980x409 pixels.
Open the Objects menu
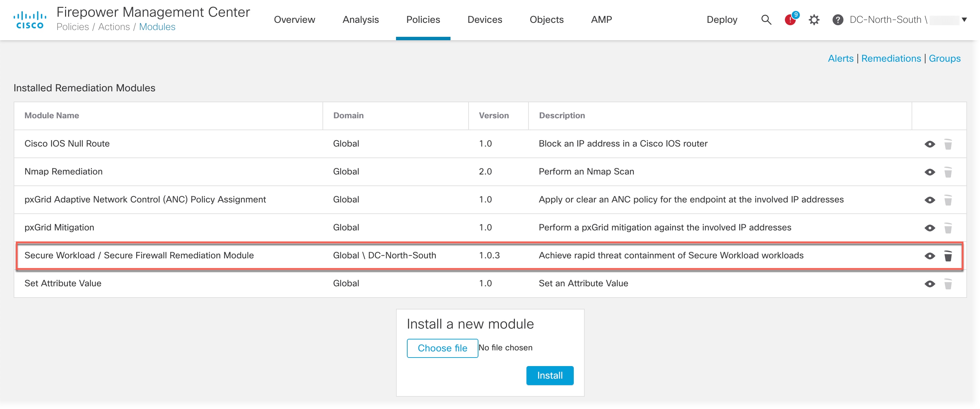point(546,19)
